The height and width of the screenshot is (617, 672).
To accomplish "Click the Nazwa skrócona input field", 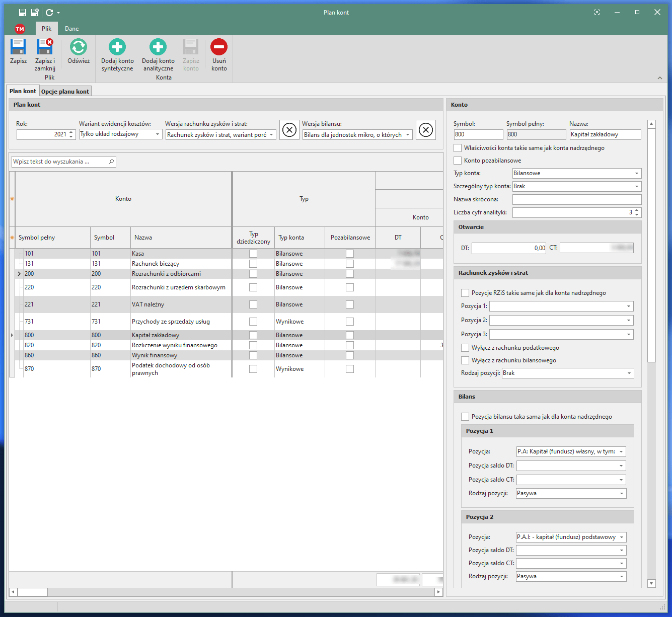I will tap(576, 199).
